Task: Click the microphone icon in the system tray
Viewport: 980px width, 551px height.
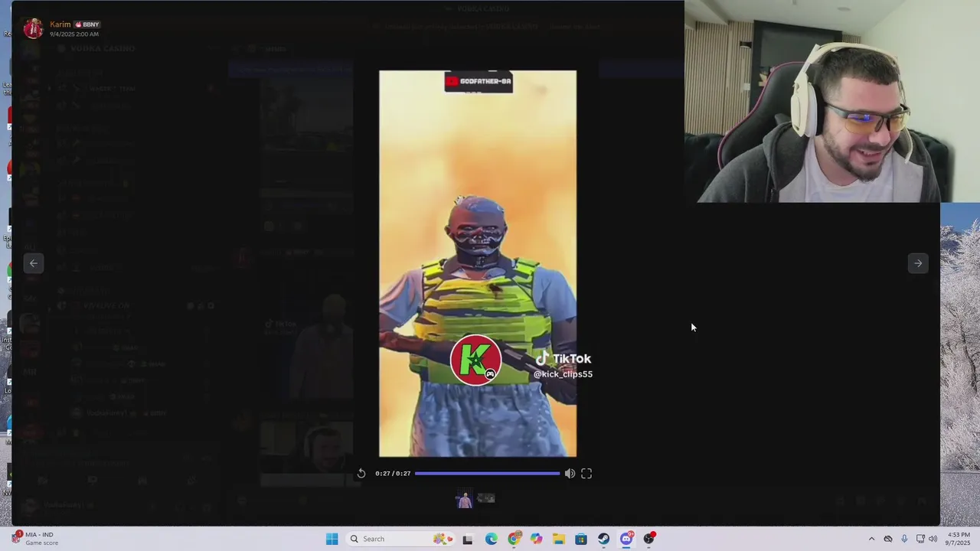Action: [x=904, y=539]
